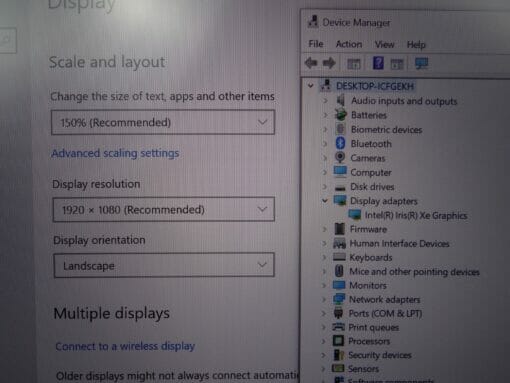Select the Computer category label
Screen dimensions: 510x383
(371, 172)
